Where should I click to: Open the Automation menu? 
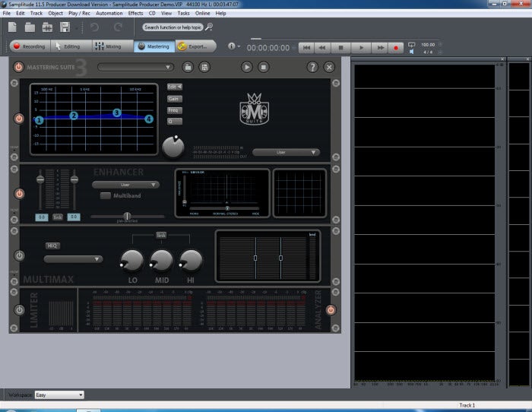click(109, 13)
